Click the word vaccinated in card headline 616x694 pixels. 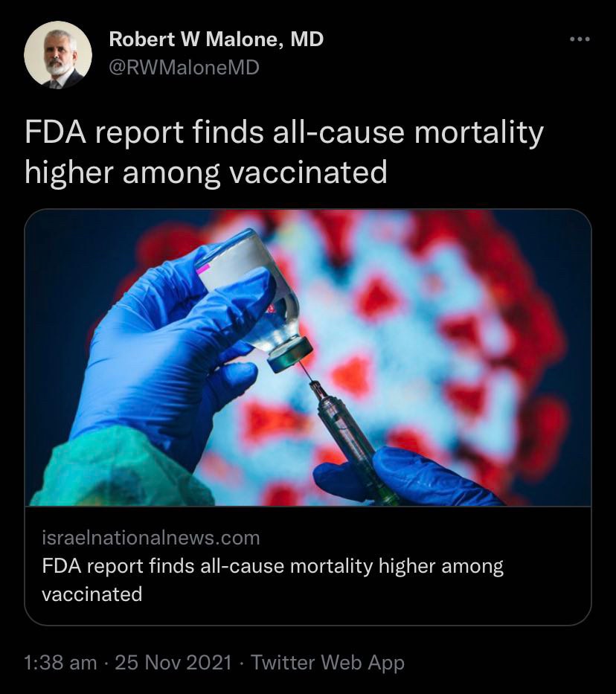(x=92, y=594)
